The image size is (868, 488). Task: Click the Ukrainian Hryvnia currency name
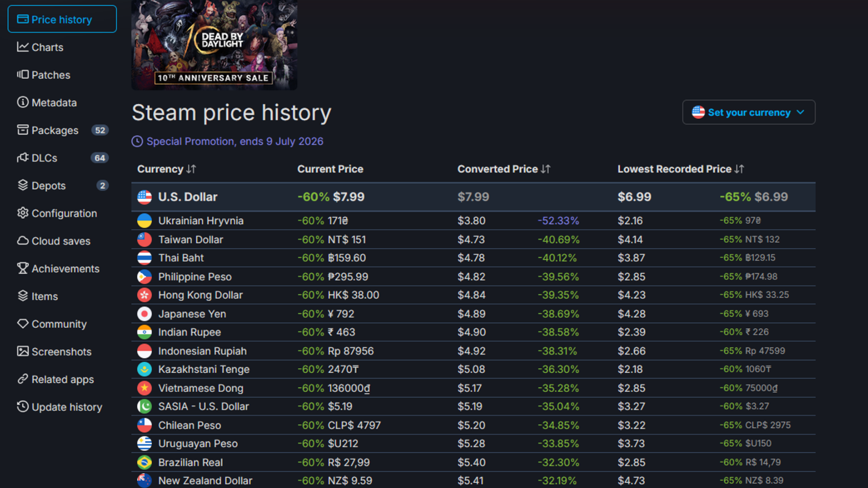(x=201, y=220)
